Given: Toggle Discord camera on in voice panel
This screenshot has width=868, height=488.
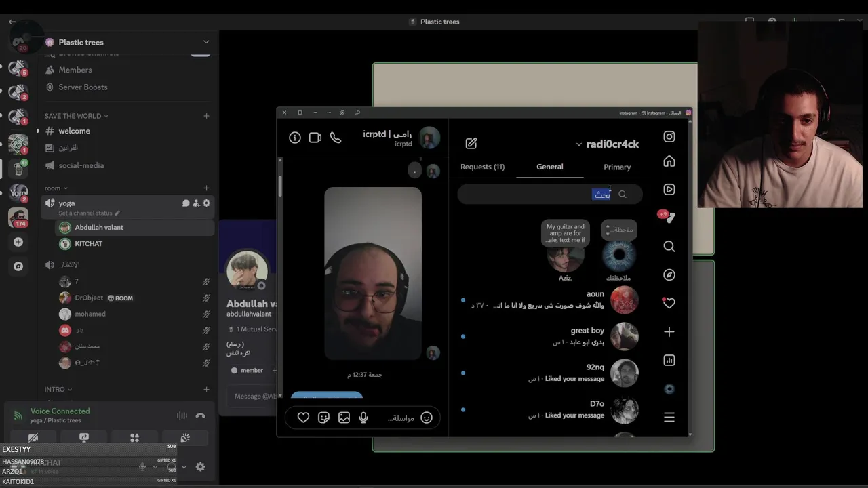Looking at the screenshot, I should tap(33, 438).
